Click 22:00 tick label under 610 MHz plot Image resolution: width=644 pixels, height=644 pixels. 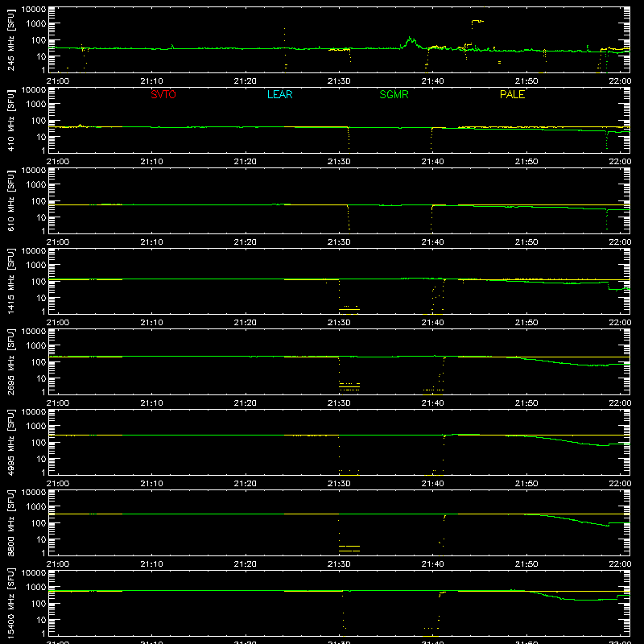coord(620,242)
